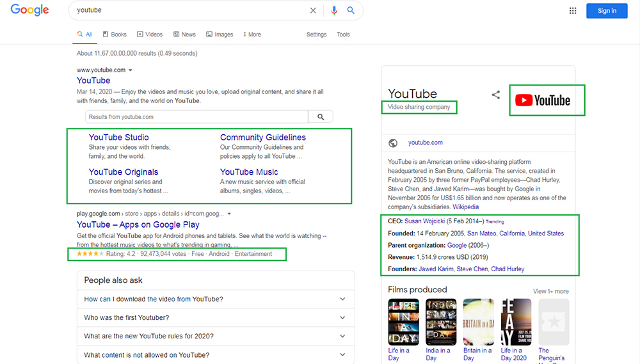The image size is (640, 364).
Task: Click Susan Wojcicki CEO link
Action: (424, 221)
